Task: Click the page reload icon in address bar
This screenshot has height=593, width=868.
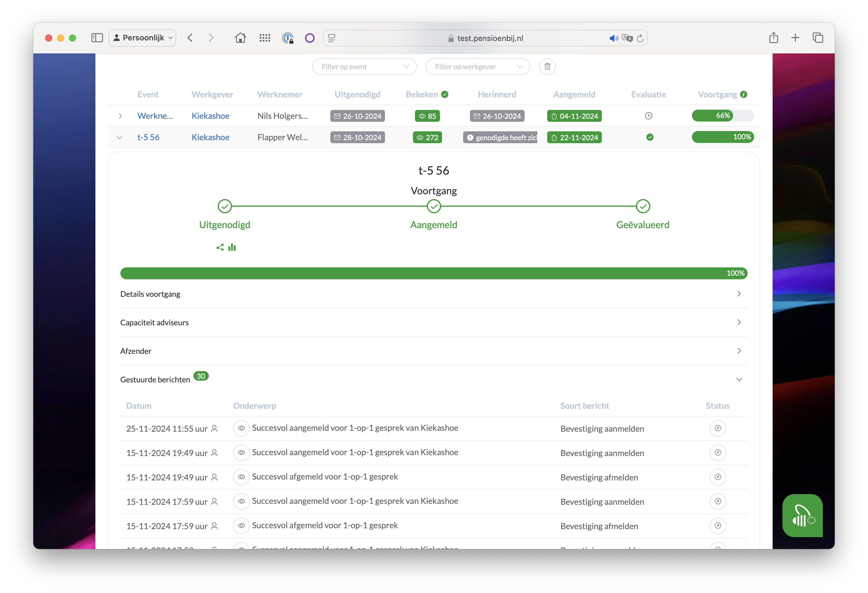Action: [x=640, y=38]
